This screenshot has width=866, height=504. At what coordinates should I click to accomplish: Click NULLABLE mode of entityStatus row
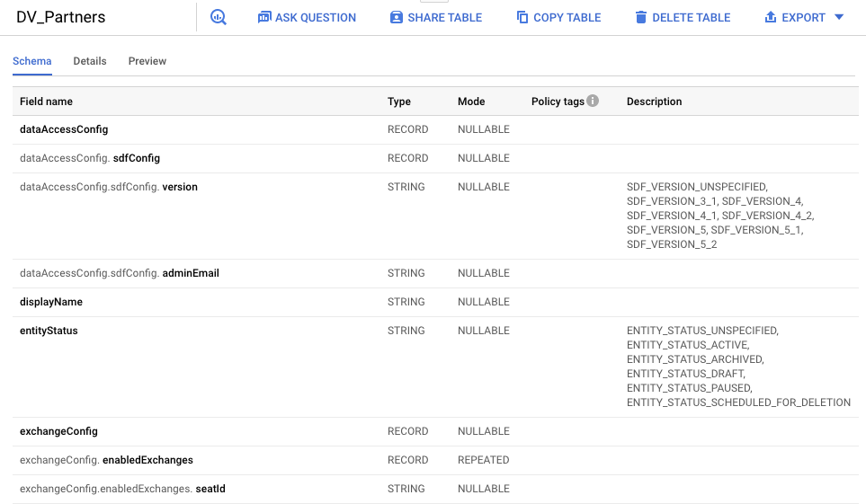tap(483, 330)
